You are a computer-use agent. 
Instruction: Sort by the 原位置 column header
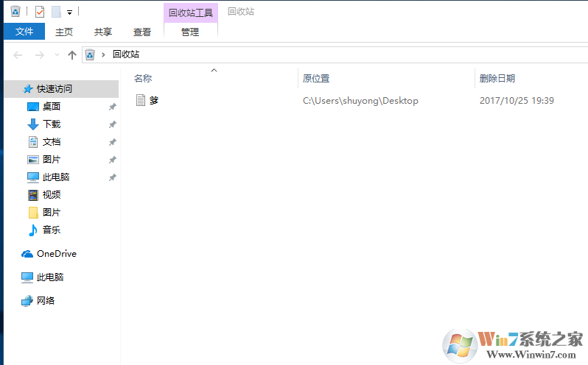pos(316,79)
